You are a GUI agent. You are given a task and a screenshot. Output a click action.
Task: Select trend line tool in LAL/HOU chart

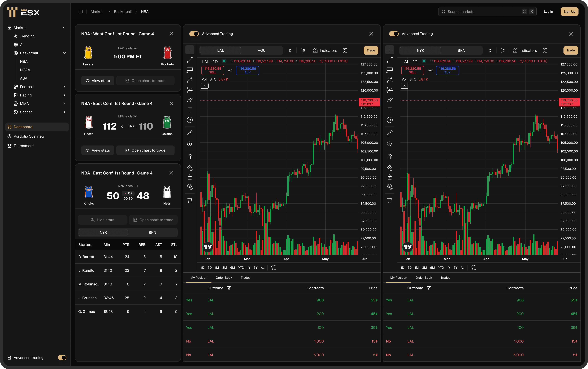coord(190,60)
